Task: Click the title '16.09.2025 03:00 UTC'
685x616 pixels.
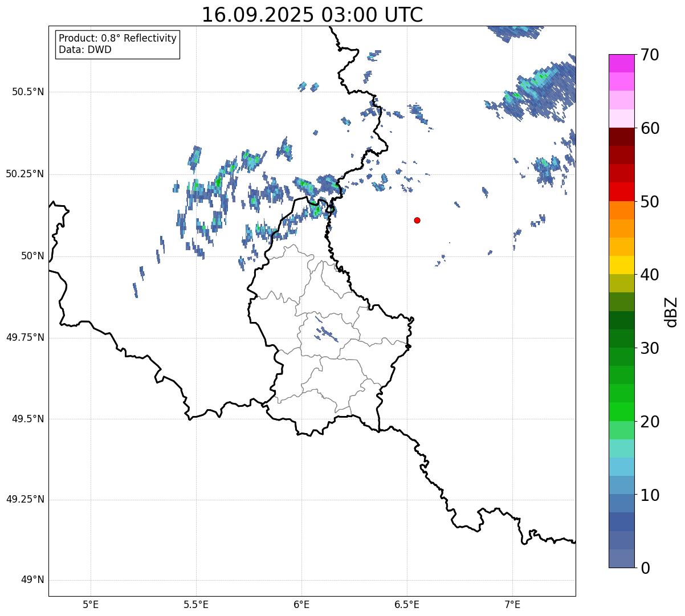Action: (x=312, y=15)
